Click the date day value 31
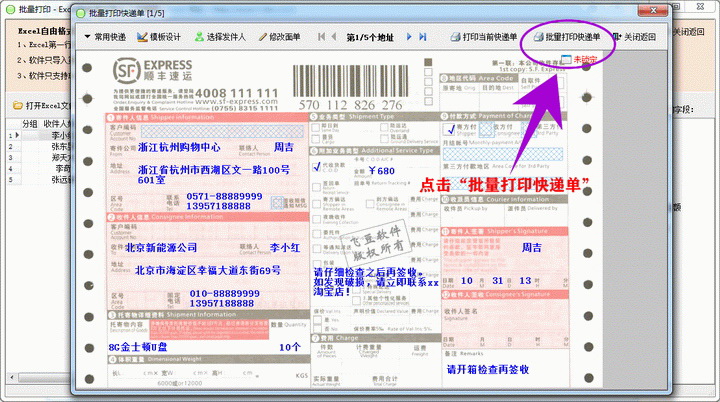Image resolution: width=720 pixels, height=402 pixels. [x=497, y=281]
